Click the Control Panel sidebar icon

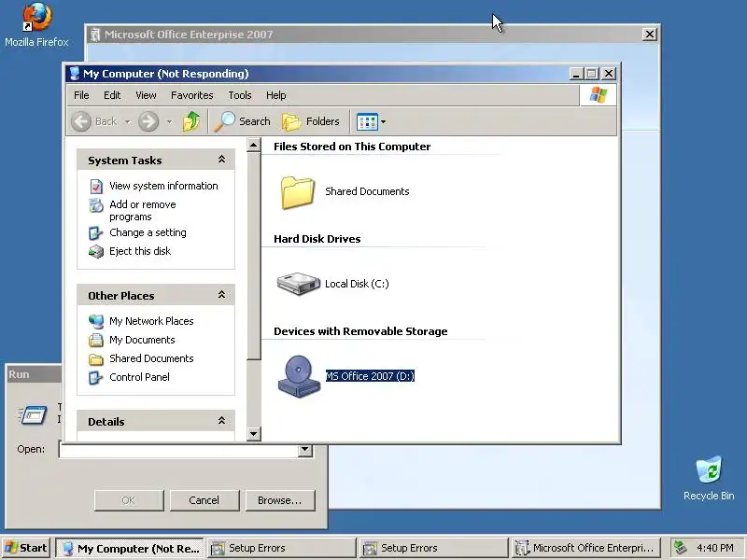96,378
